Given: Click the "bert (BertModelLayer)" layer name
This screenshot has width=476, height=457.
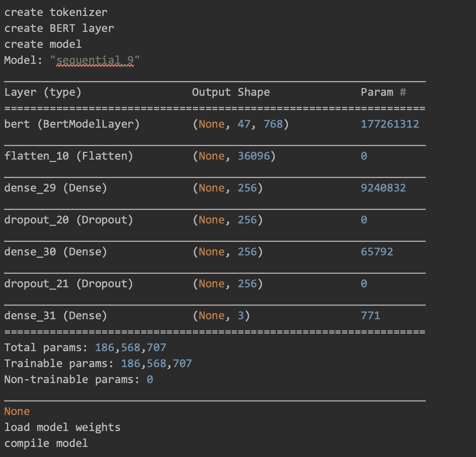Looking at the screenshot, I should 72,124.
